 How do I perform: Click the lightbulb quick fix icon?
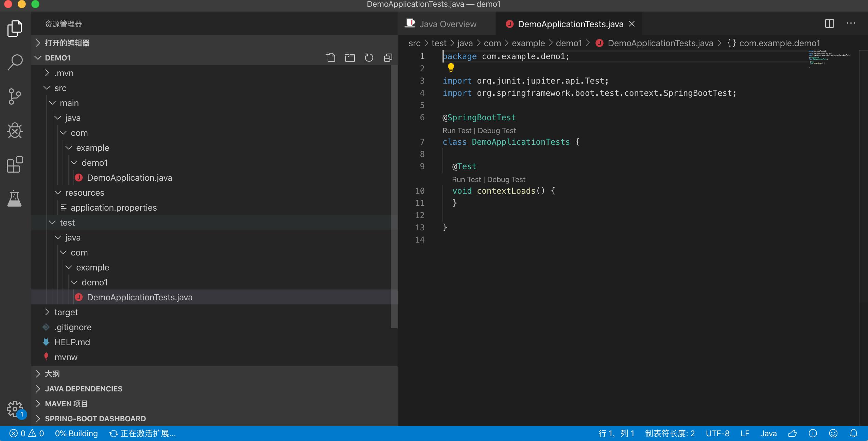point(451,68)
